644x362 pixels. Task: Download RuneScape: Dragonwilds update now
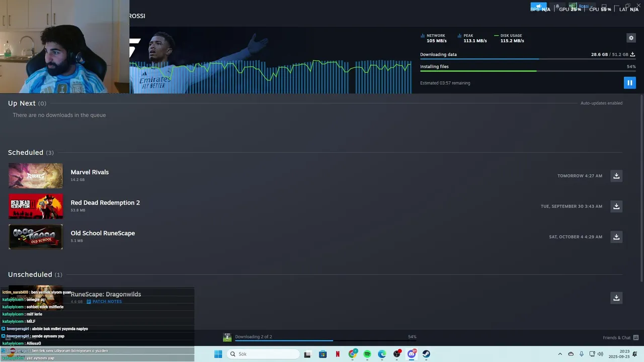coord(616,298)
